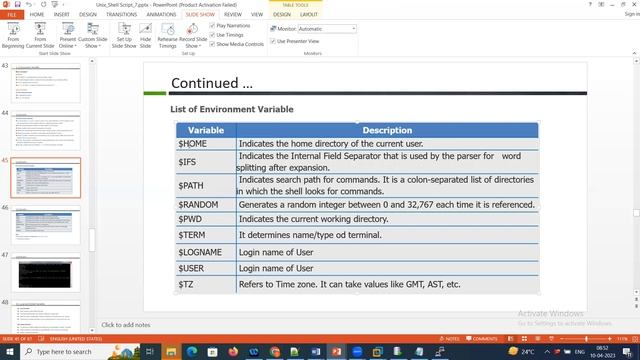
Task: Switch to Normal view icon in status bar
Action: (x=511, y=339)
